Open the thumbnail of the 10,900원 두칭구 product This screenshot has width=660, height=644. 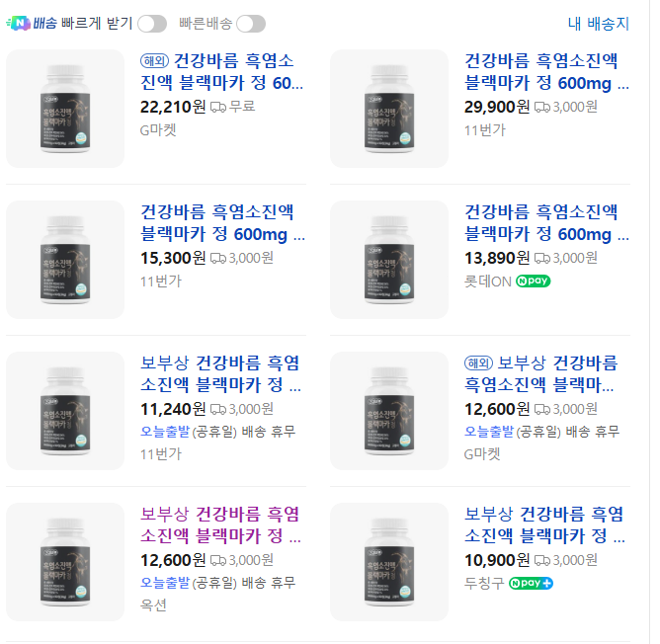(389, 562)
